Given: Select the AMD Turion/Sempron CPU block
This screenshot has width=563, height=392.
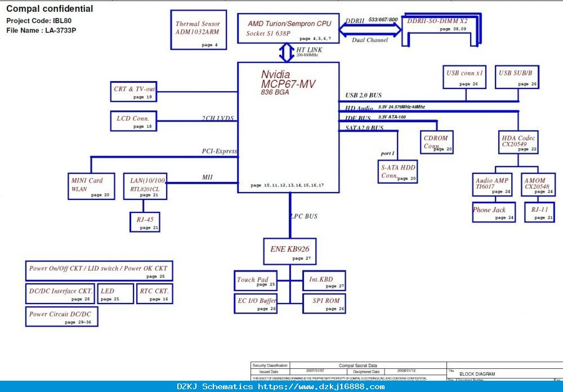Looking at the screenshot, I should [288, 28].
